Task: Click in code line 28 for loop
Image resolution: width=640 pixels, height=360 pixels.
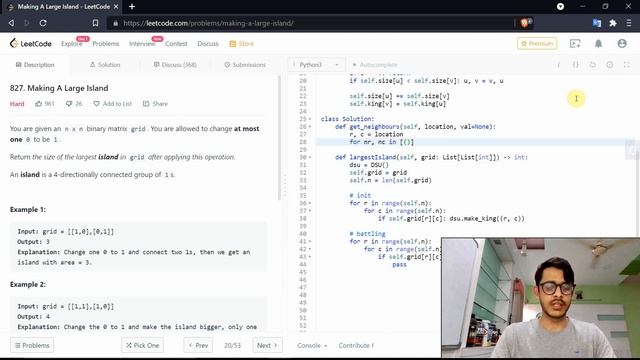Action: coord(381,142)
